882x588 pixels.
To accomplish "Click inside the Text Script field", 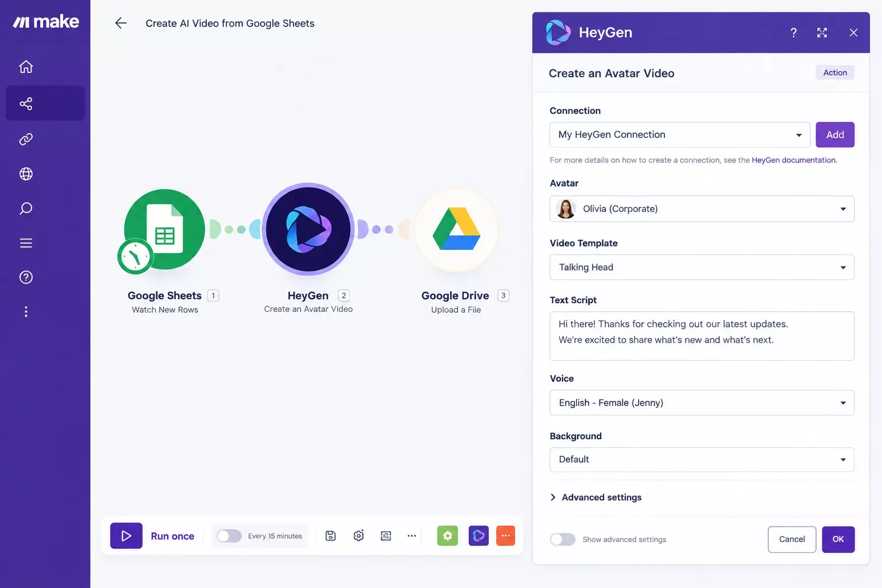I will point(702,336).
